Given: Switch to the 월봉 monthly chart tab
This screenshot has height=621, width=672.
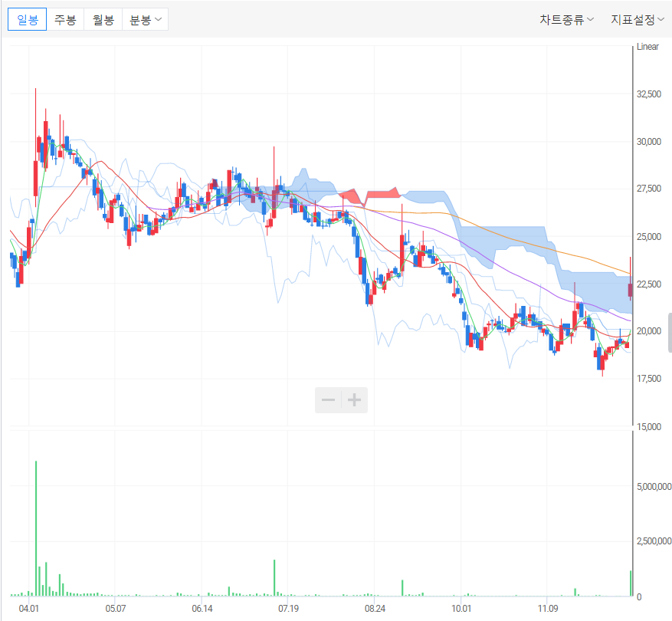Looking at the screenshot, I should click(103, 20).
